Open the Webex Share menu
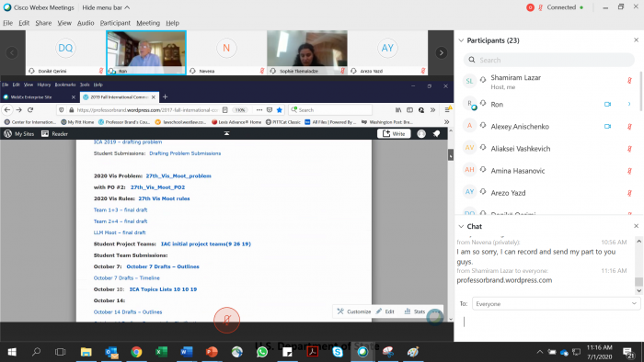 pos(43,23)
